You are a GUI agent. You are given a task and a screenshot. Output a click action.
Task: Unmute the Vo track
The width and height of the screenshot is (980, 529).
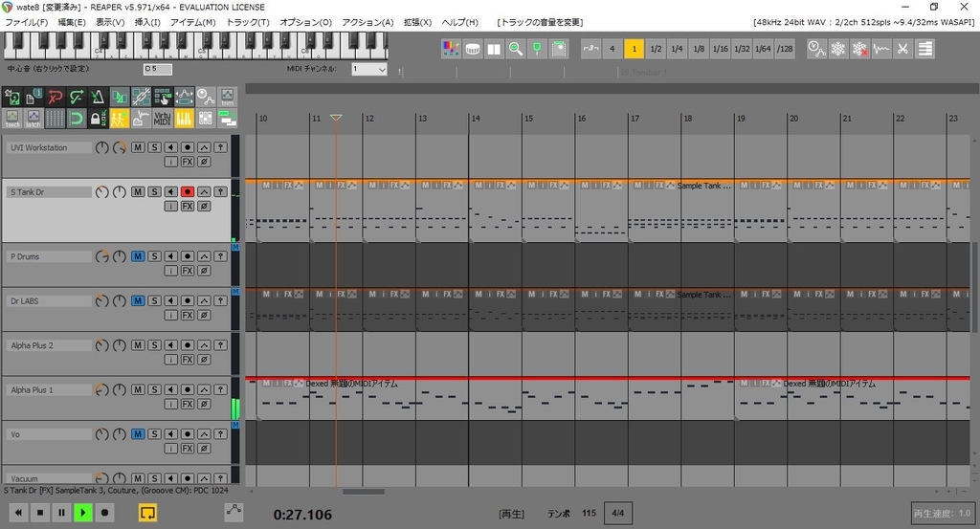[x=138, y=433]
